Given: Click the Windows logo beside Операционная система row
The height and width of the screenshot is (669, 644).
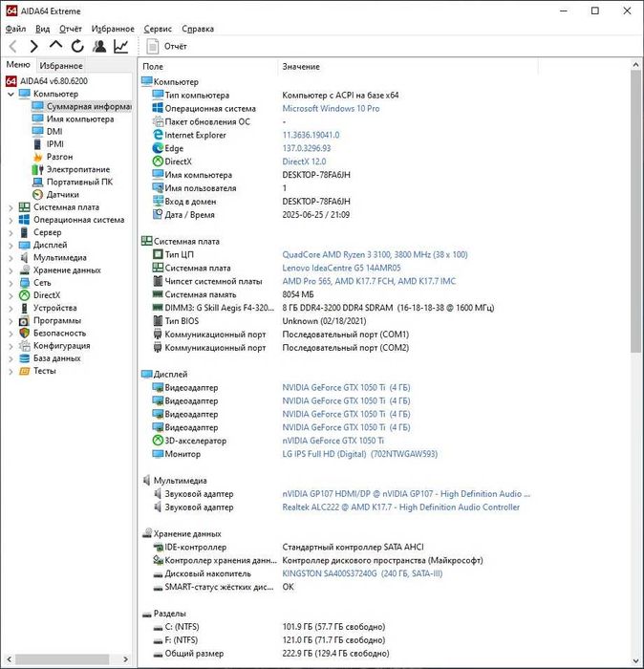Looking at the screenshot, I should click(x=158, y=108).
